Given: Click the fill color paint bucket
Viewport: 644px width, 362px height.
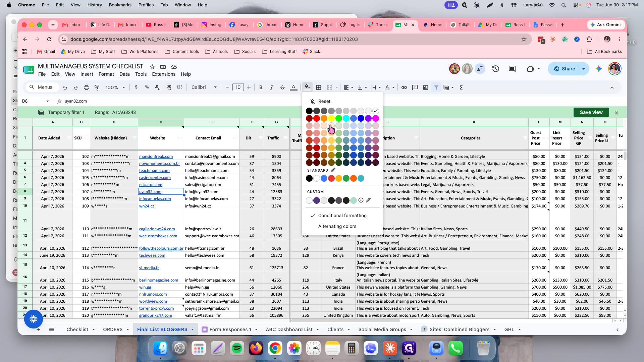Looking at the screenshot, I should (x=307, y=87).
